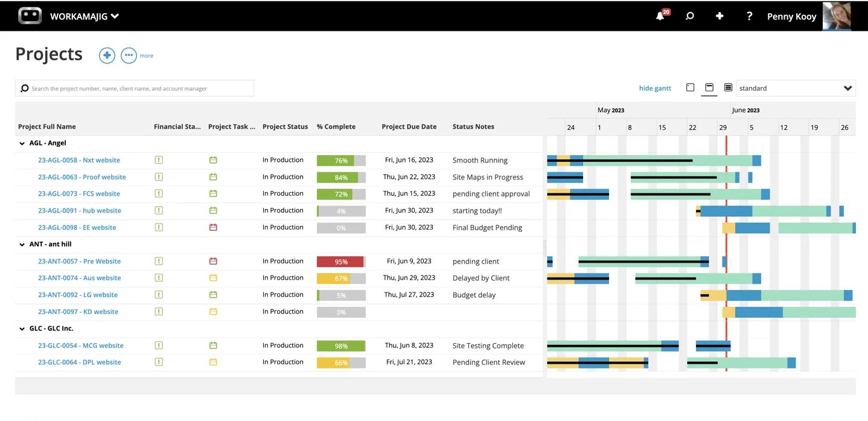Click the yellow 66% progress bar for DPL

341,362
